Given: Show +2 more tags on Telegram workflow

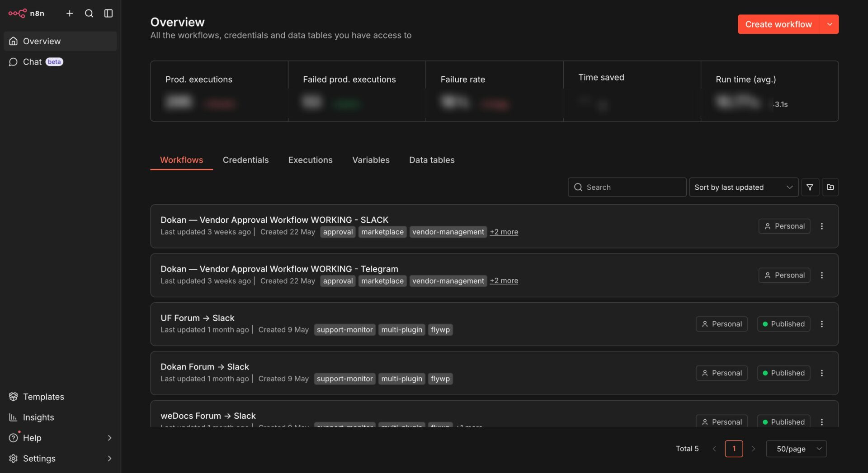Looking at the screenshot, I should [504, 281].
